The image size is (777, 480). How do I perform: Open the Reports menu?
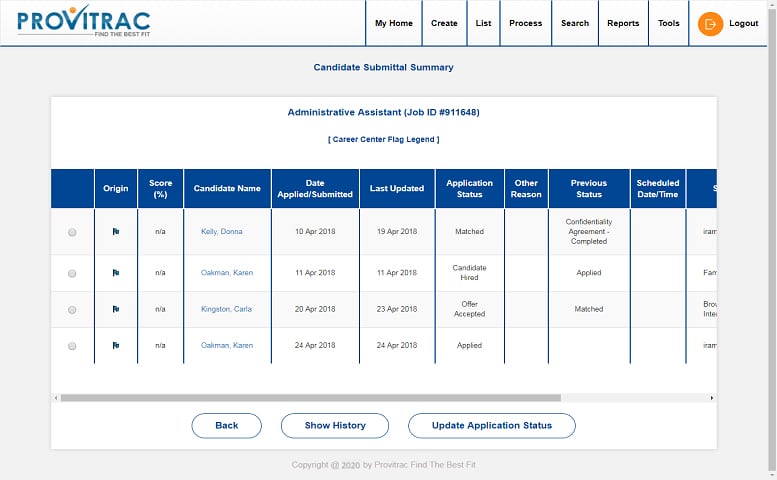coord(623,23)
